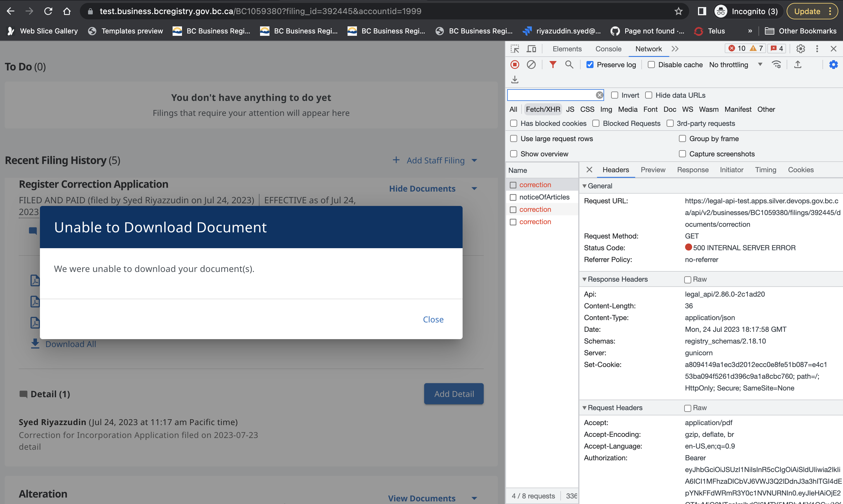843x504 pixels.
Task: Export HAR with the download icon
Action: click(x=515, y=80)
